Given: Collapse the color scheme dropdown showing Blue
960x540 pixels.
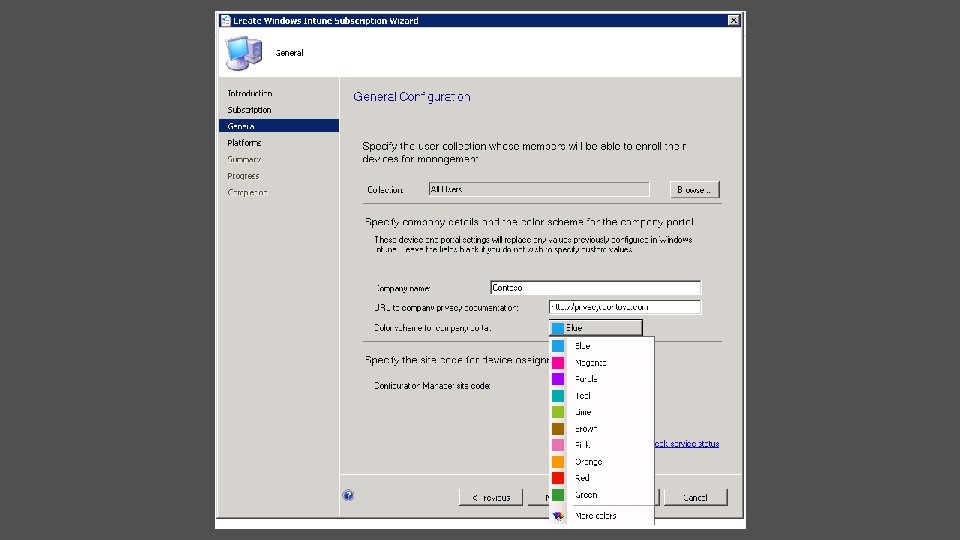Looking at the screenshot, I should coord(596,328).
